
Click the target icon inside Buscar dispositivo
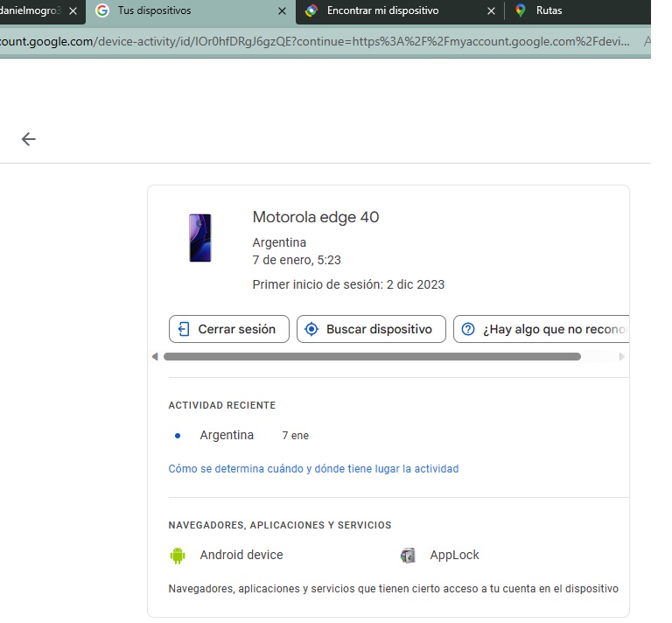[x=311, y=329]
